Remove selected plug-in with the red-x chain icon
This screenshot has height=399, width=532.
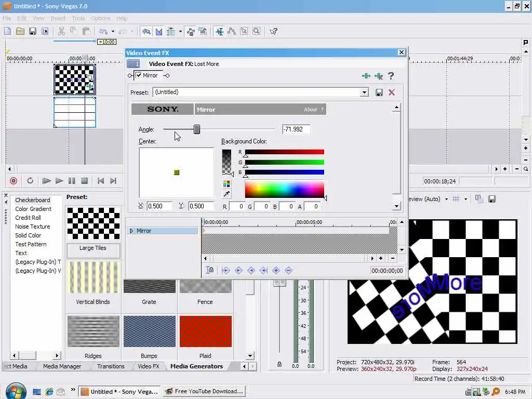click(x=379, y=76)
